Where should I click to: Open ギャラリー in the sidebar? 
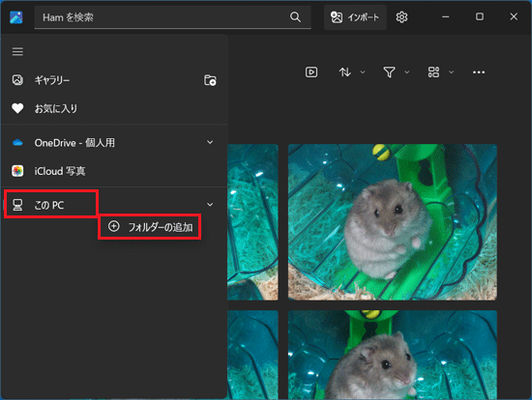[x=52, y=80]
